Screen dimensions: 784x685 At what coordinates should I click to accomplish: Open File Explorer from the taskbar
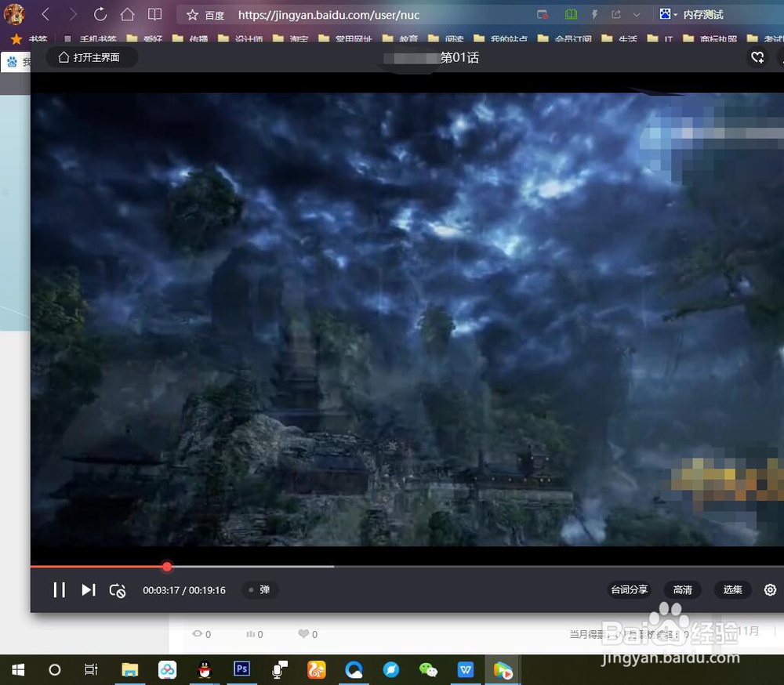tap(130, 669)
